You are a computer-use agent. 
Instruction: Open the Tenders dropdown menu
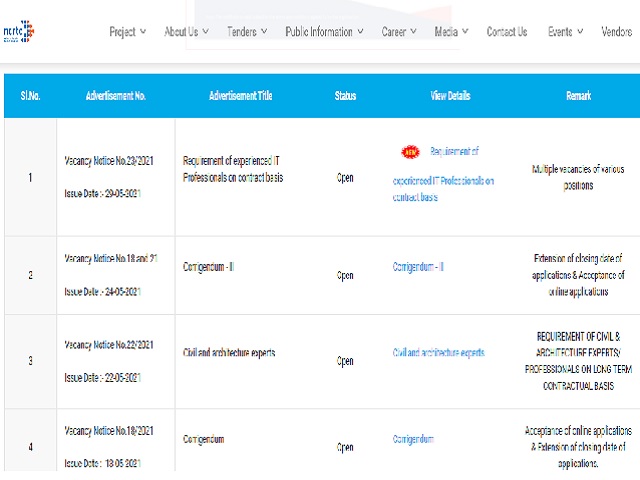[247, 31]
